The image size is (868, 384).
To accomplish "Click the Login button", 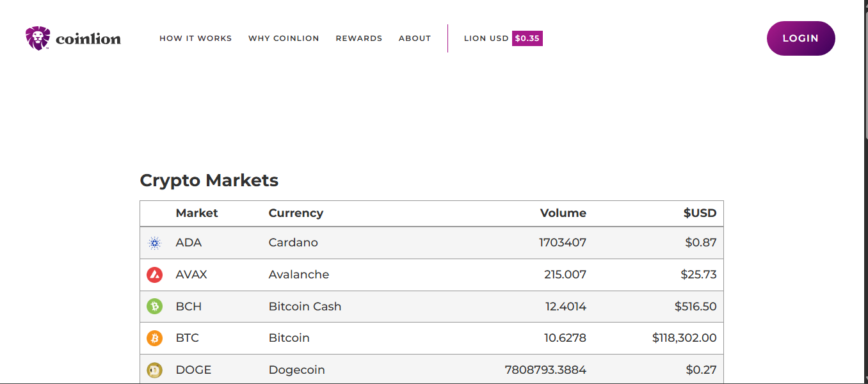I will coord(801,38).
